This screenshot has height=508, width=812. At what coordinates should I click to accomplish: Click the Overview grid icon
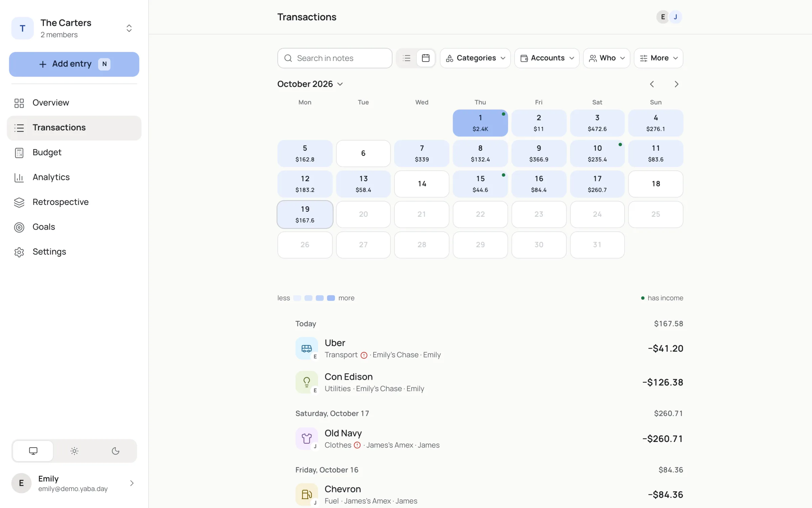[19, 103]
